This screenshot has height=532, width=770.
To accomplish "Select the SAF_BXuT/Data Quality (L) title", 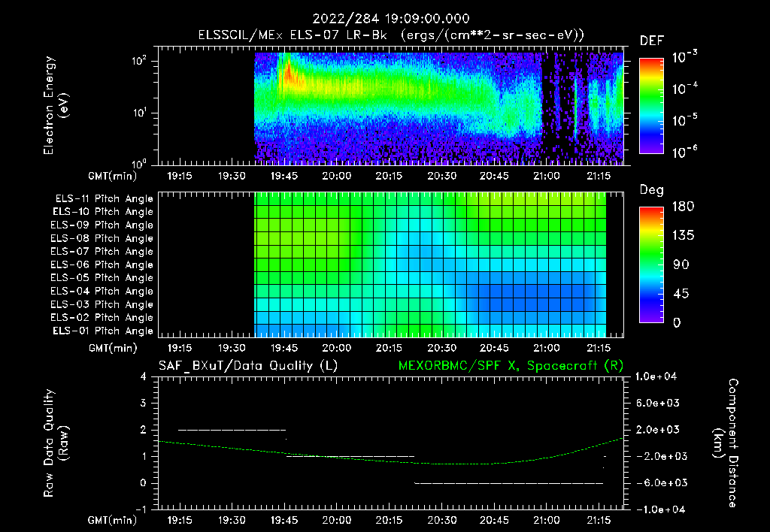I will (248, 366).
